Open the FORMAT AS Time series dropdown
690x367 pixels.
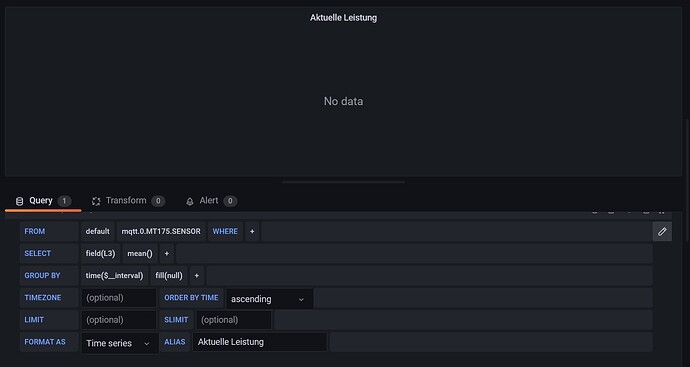(120, 343)
